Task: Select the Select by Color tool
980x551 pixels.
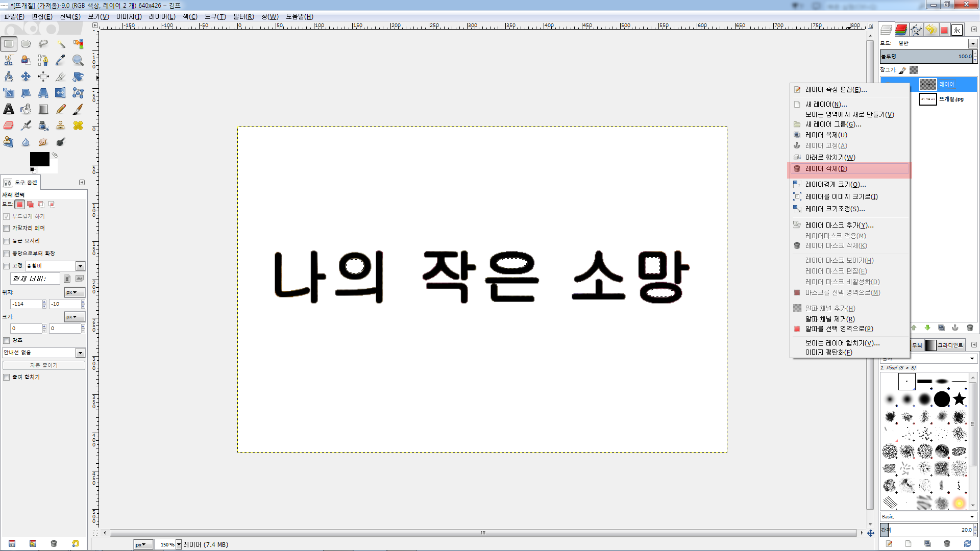Action: point(78,44)
